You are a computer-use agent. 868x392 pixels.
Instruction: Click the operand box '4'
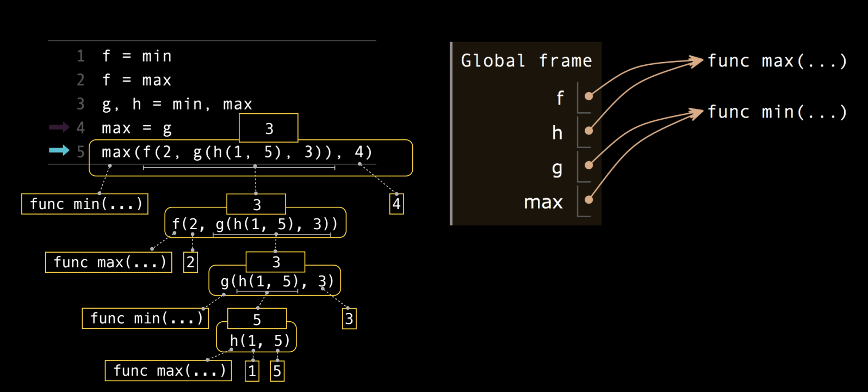pyautogui.click(x=396, y=204)
